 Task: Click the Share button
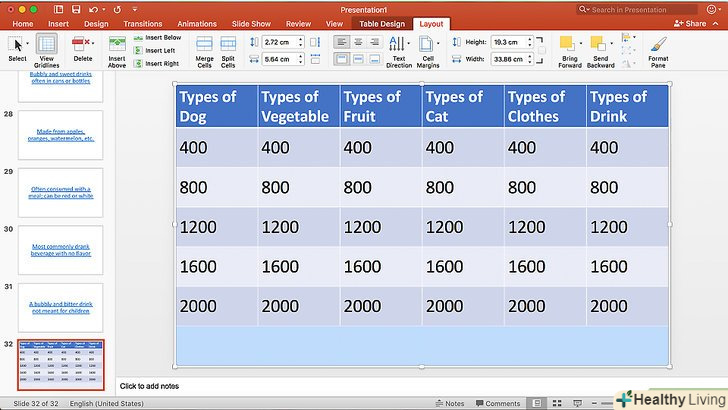coord(689,23)
